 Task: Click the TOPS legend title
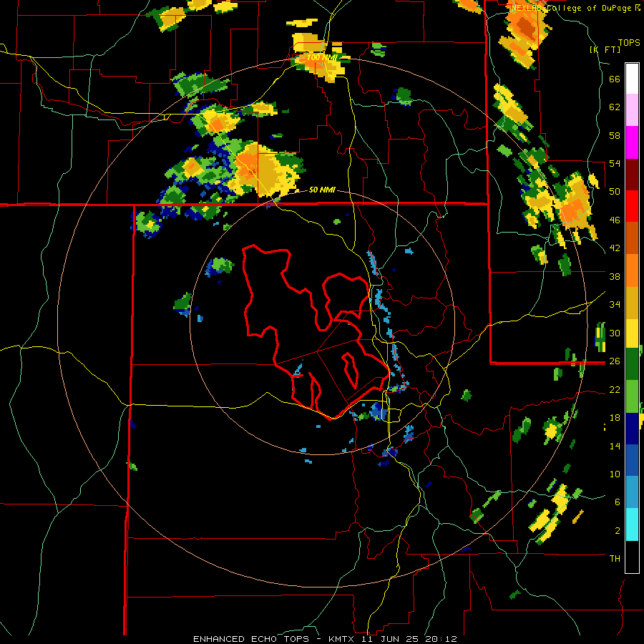tap(629, 42)
